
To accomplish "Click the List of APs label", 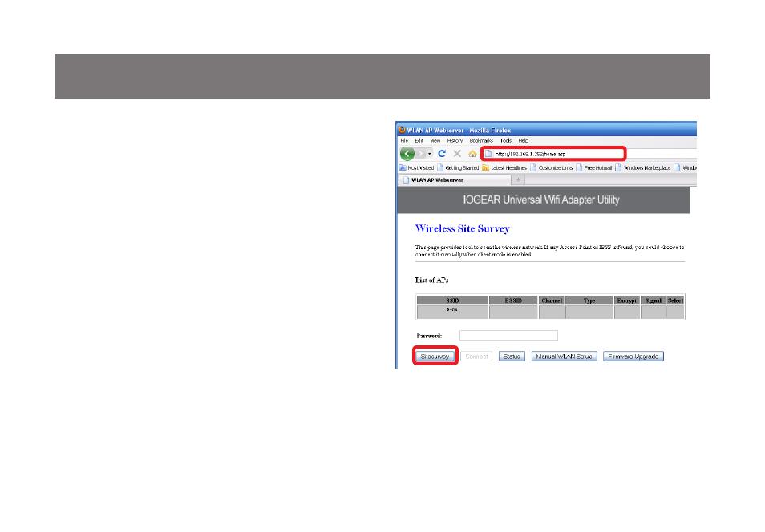I will [431, 280].
